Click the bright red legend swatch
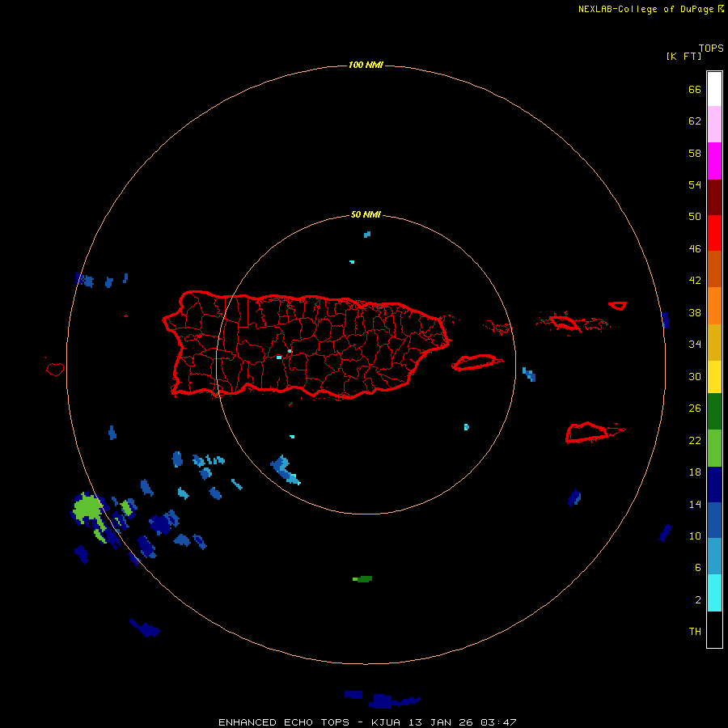Viewport: 728px width, 728px height. [714, 233]
